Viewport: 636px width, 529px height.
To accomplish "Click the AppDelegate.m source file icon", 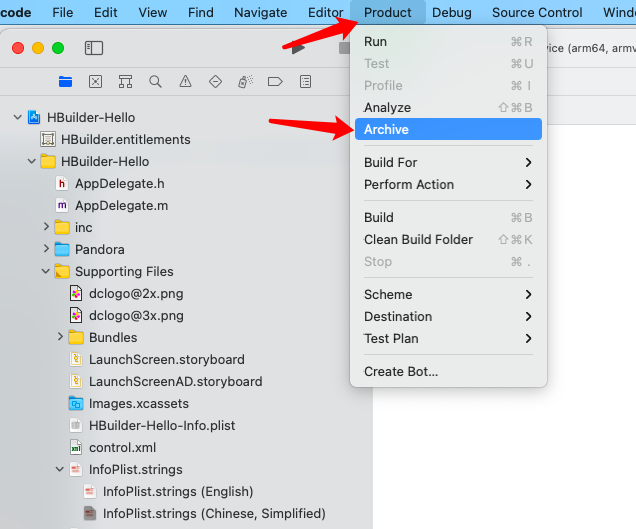I will 62,205.
